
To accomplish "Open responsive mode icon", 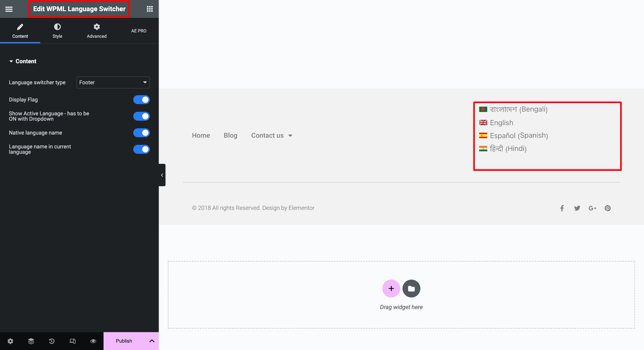I will pyautogui.click(x=72, y=341).
